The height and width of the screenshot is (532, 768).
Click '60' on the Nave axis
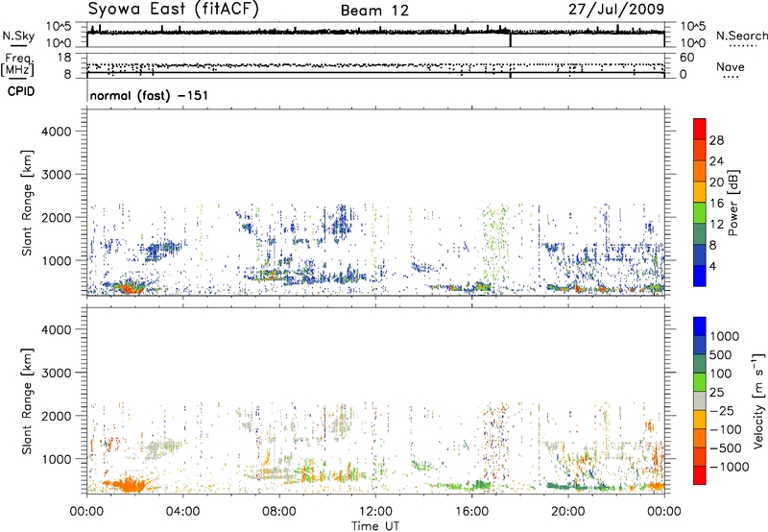[686, 58]
